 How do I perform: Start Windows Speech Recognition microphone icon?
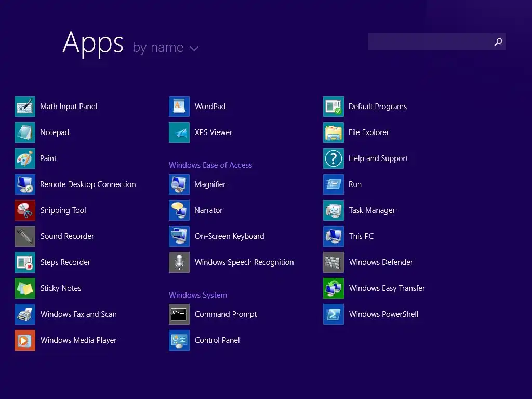tap(179, 262)
